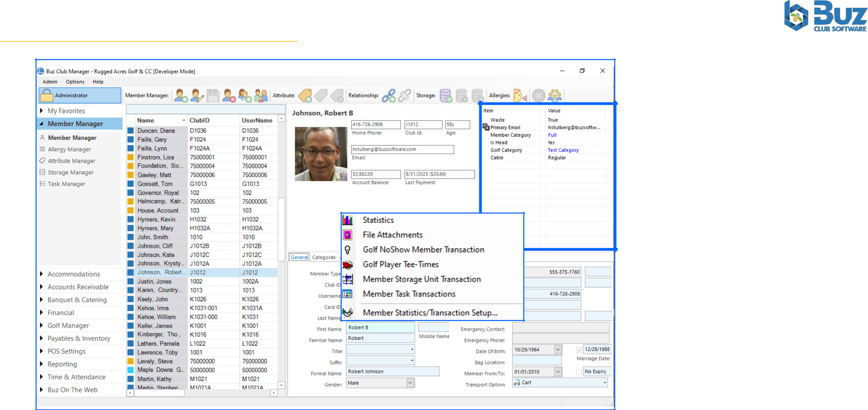
Task: Sort list by UserName column header
Action: coord(258,120)
